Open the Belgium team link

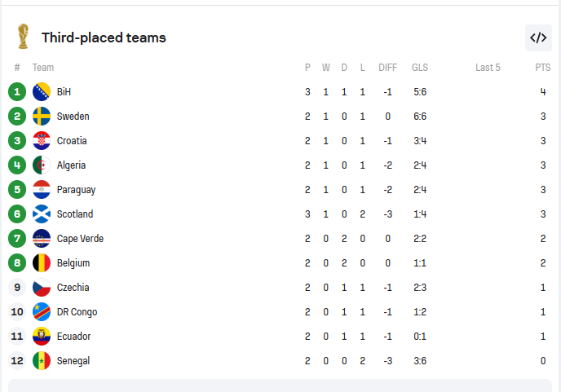click(x=73, y=263)
